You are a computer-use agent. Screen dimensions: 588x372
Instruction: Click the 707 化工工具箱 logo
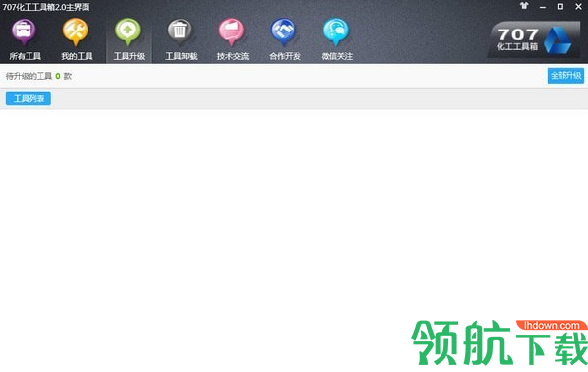pos(534,39)
